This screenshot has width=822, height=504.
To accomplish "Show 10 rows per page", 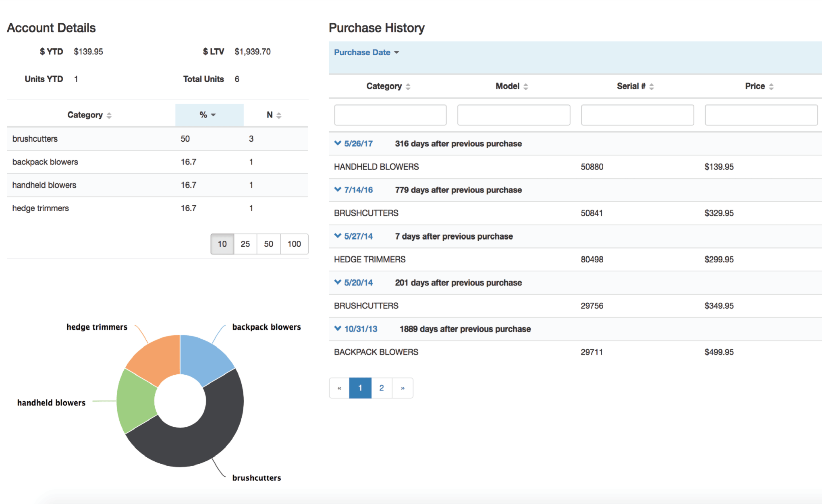I will pos(222,244).
